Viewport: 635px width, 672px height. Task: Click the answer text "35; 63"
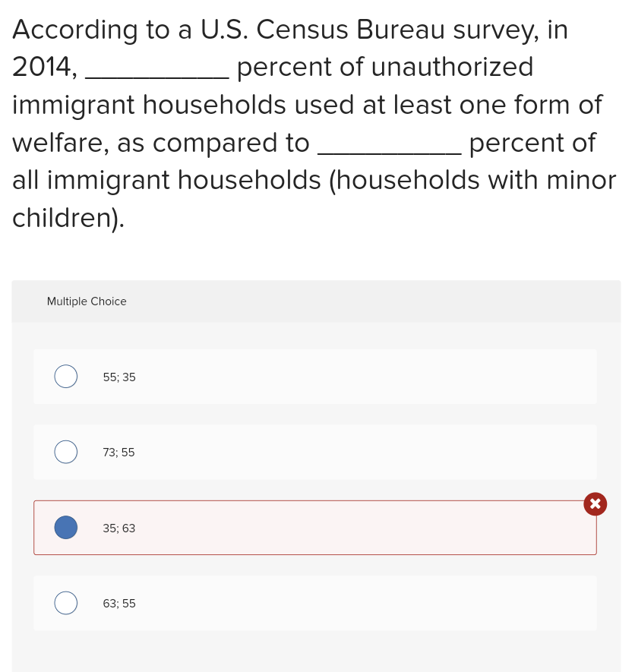[119, 528]
